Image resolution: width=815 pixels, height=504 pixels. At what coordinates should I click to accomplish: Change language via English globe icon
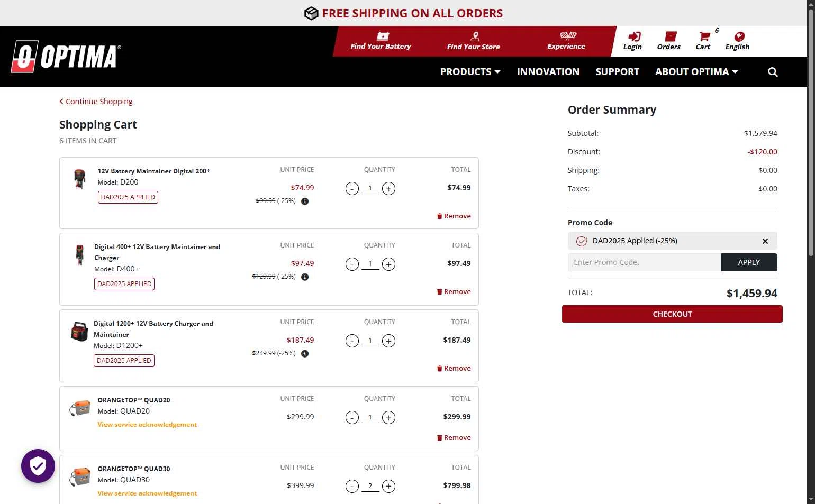(x=738, y=41)
